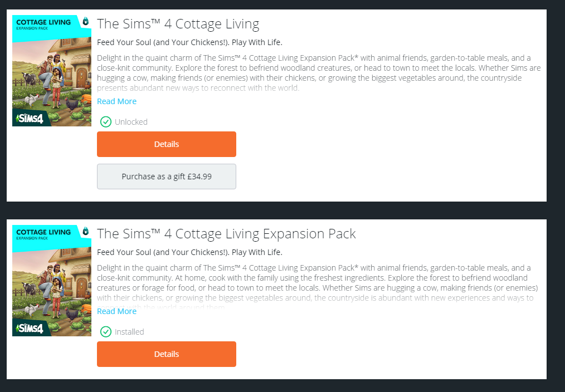This screenshot has width=565, height=392.
Task: Open Details for the unlocked Cottage Living
Action: point(167,144)
